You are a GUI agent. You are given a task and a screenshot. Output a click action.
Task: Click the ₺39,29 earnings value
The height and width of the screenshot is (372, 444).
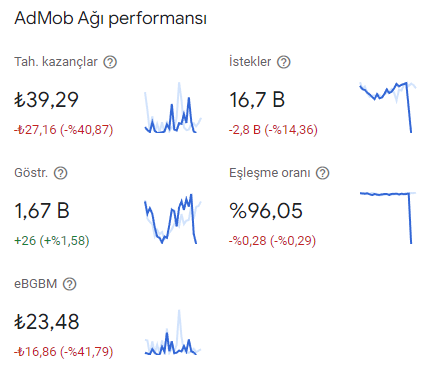46,100
